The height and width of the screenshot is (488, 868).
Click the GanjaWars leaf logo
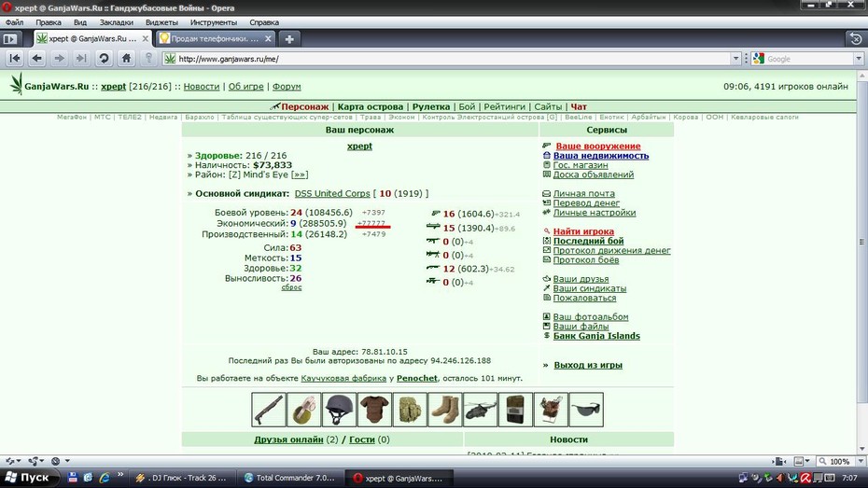pyautogui.click(x=17, y=84)
